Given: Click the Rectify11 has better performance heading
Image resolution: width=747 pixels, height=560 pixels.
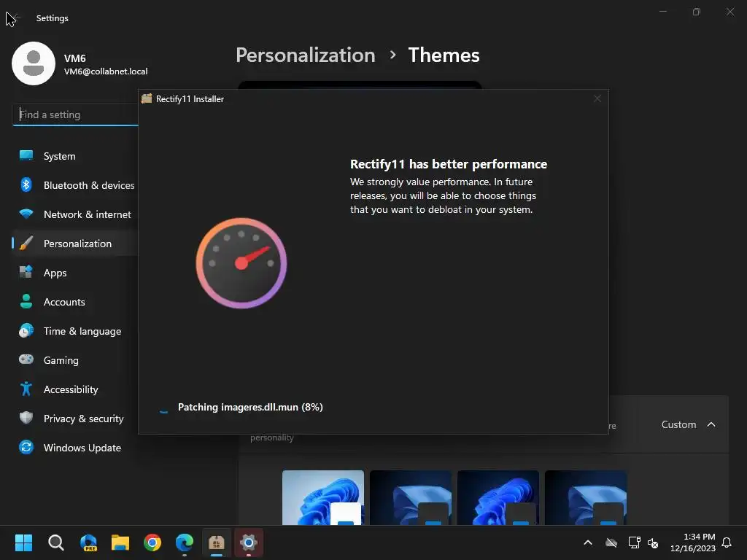Looking at the screenshot, I should pyautogui.click(x=449, y=164).
